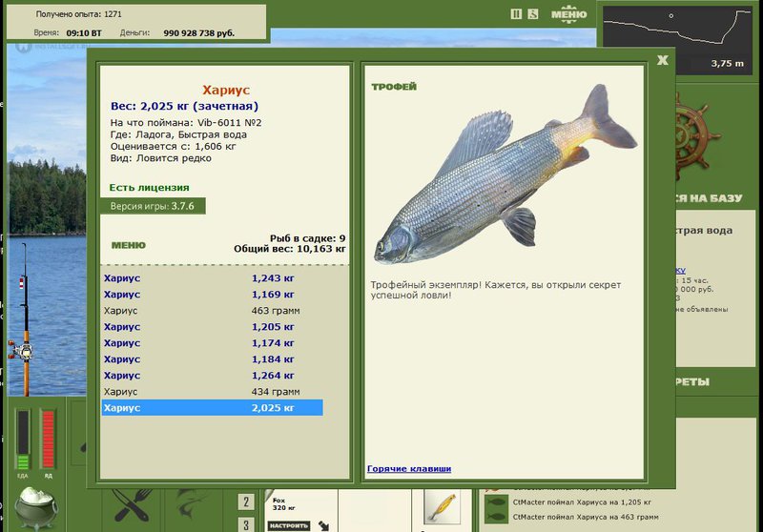Click the Получено опыта: 1271 label
This screenshot has width=763, height=532.
coord(79,14)
